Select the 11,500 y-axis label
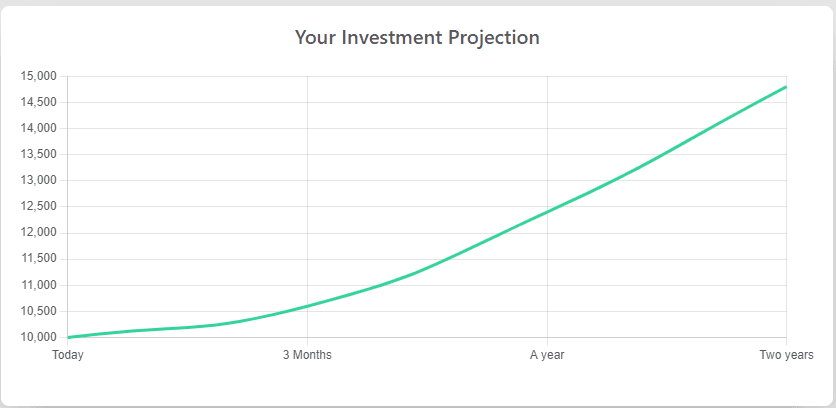This screenshot has width=836, height=408. pyautogui.click(x=38, y=259)
